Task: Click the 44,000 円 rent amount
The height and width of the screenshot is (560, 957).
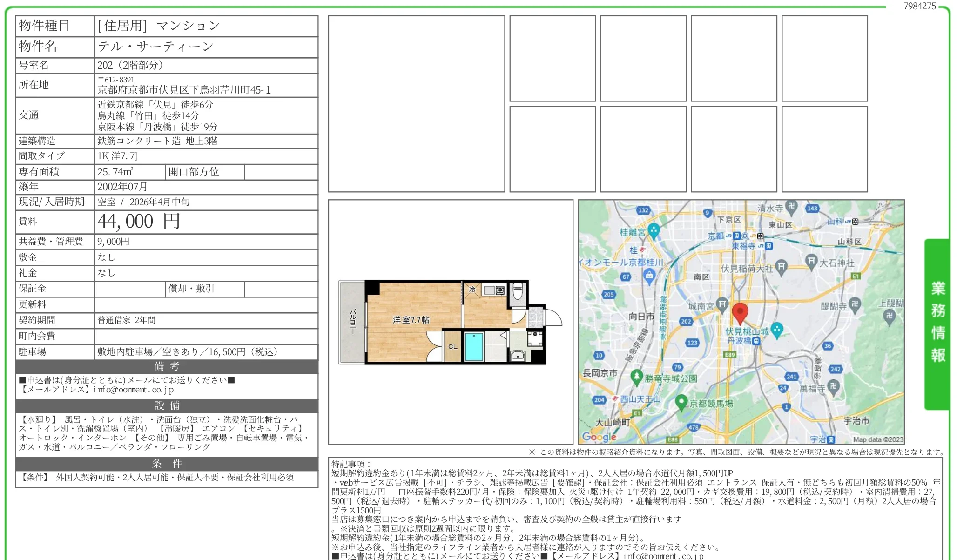Action: click(138, 222)
